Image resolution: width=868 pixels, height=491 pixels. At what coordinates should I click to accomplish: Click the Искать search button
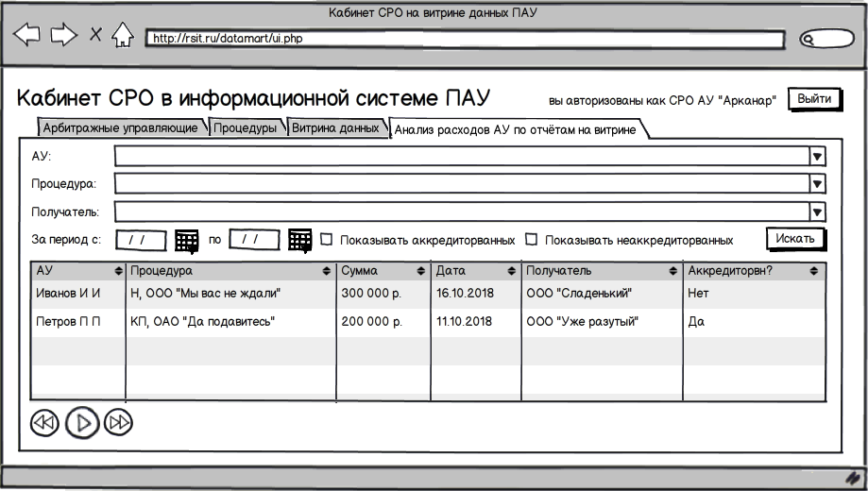(x=795, y=239)
